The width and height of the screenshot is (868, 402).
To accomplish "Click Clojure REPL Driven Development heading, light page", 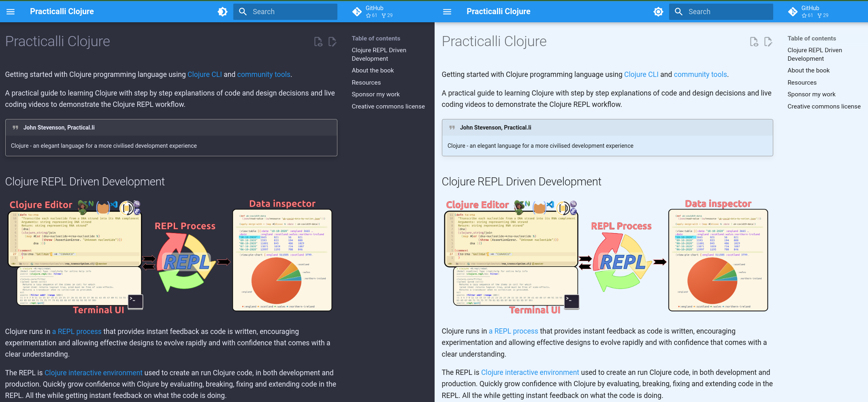I will coord(521,182).
